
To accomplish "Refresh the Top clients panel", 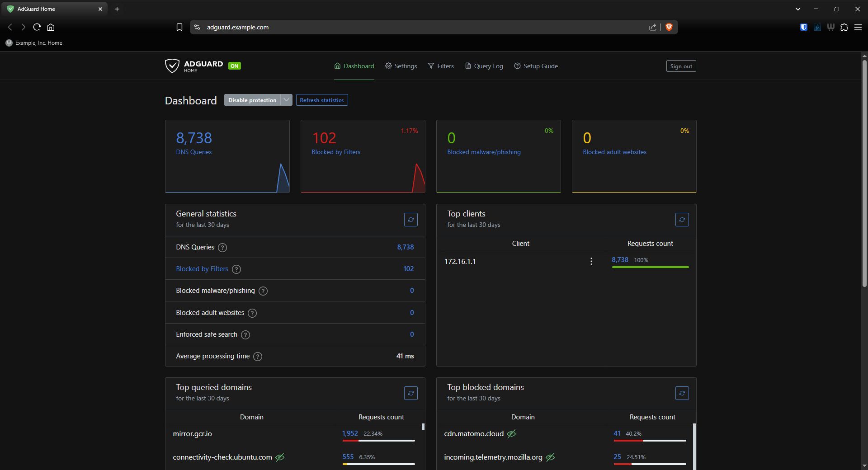I will tap(682, 220).
